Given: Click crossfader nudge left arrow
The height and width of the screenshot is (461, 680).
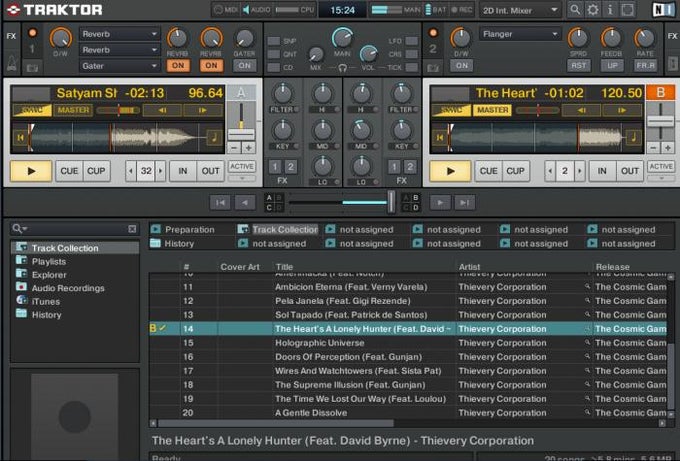Looking at the screenshot, I should click(x=245, y=203).
